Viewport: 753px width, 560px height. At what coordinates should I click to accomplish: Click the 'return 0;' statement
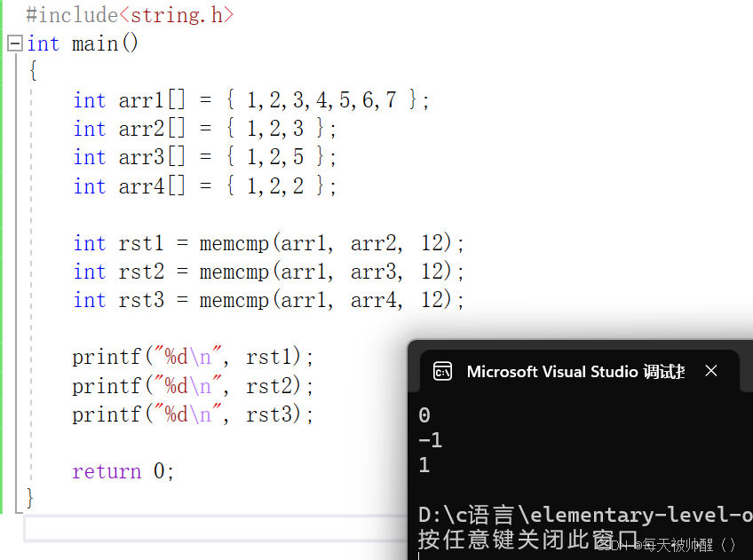click(x=123, y=471)
